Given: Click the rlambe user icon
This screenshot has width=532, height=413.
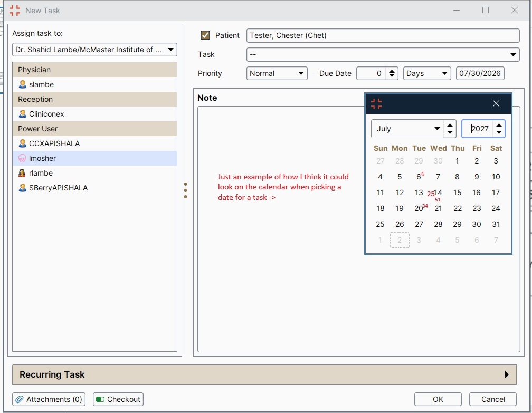Looking at the screenshot, I should pos(22,173).
